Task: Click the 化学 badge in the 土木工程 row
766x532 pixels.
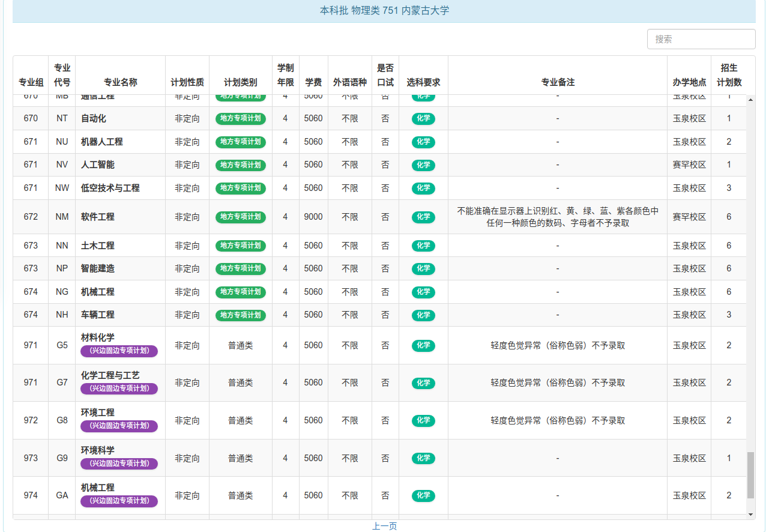Action: [x=423, y=246]
